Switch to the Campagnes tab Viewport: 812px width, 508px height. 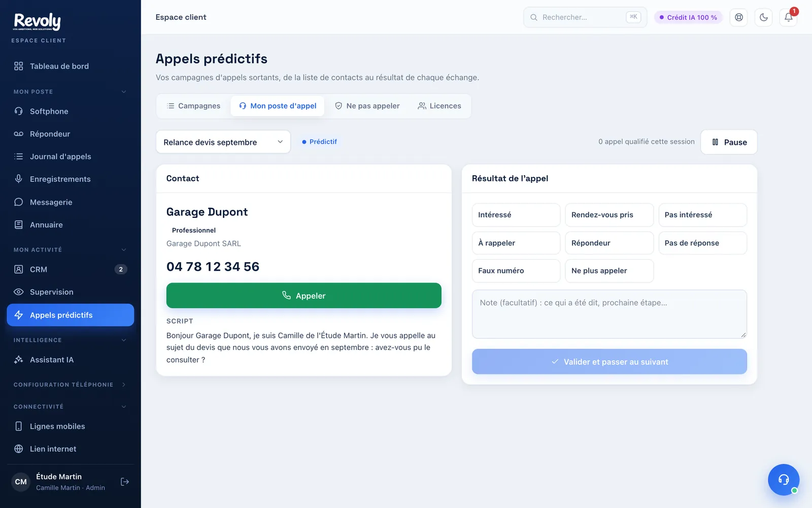pos(193,106)
